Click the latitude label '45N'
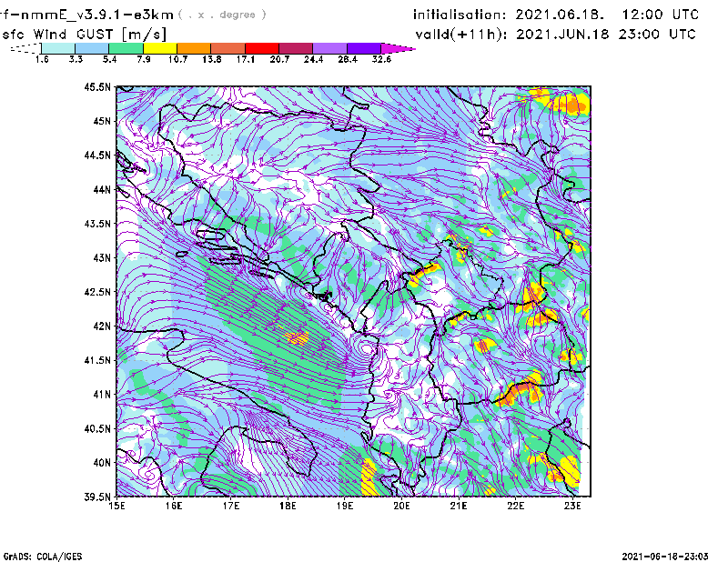728x562 pixels. (x=102, y=121)
